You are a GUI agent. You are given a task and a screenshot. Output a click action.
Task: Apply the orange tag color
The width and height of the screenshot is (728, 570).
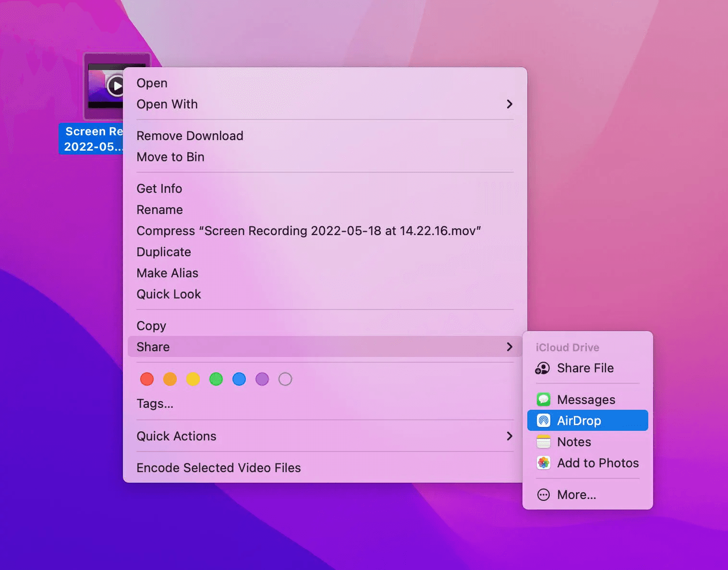pos(170,379)
